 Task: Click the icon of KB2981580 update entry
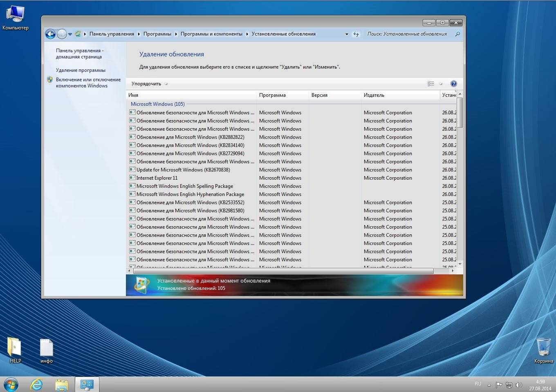132,210
